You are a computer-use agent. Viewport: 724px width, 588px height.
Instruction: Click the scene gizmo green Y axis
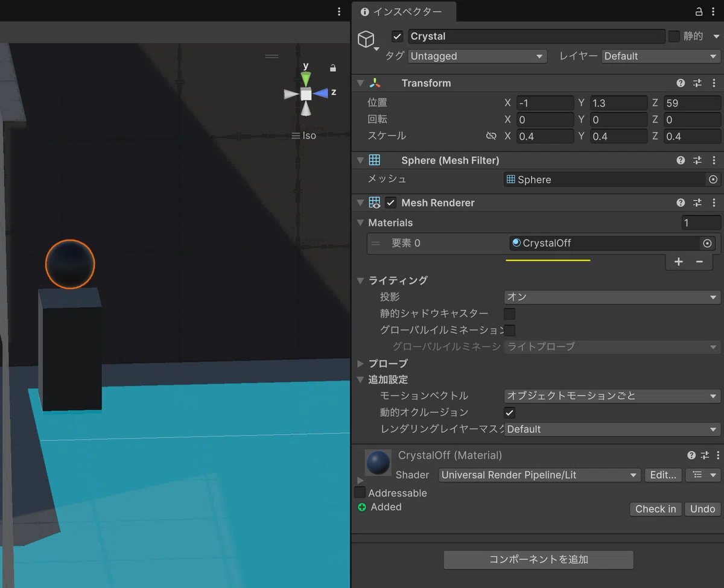(306, 78)
